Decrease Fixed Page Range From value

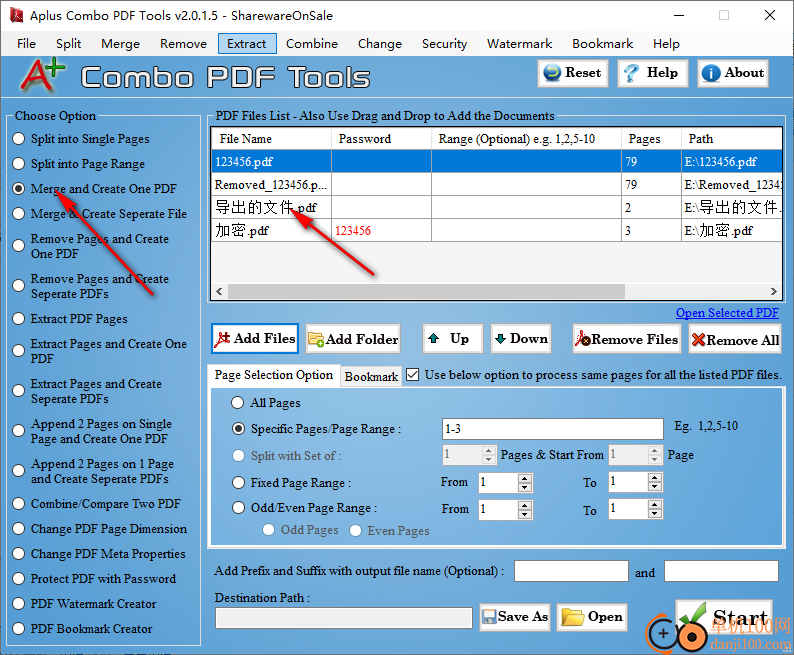[525, 487]
